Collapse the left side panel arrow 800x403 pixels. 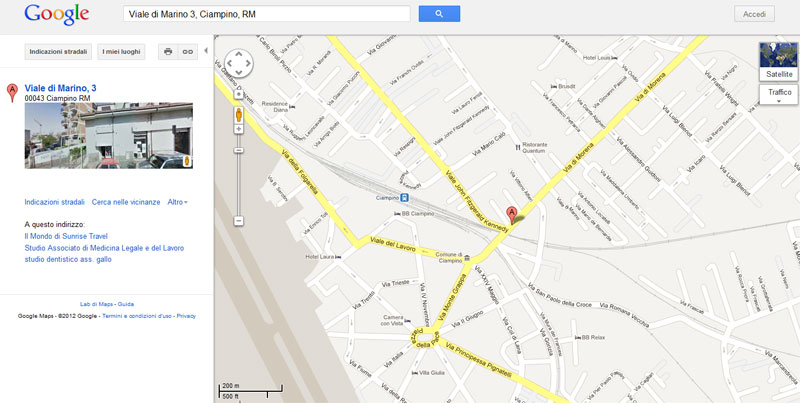pos(206,51)
